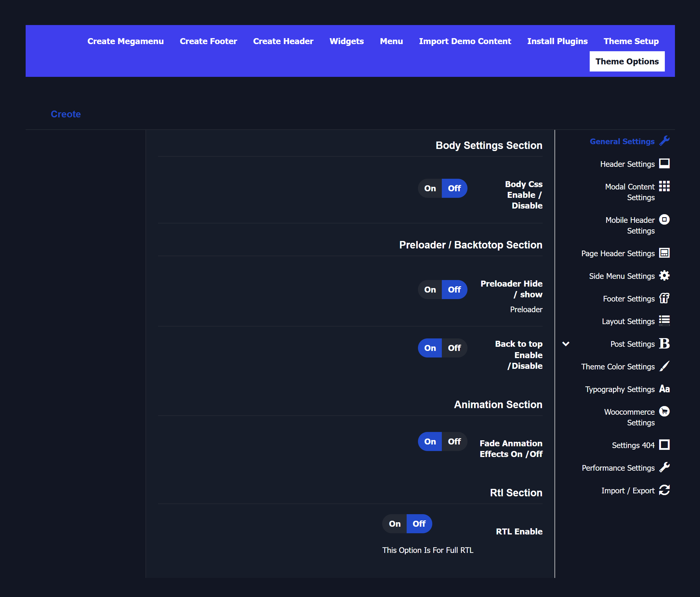Enable RTL by clicking On
The height and width of the screenshot is (597, 700).
coord(394,524)
